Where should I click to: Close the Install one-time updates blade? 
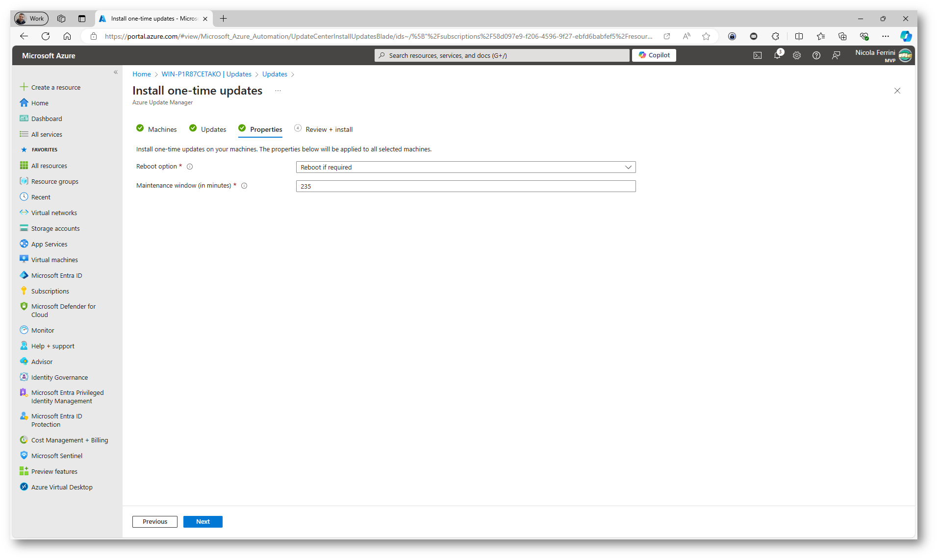pos(897,91)
